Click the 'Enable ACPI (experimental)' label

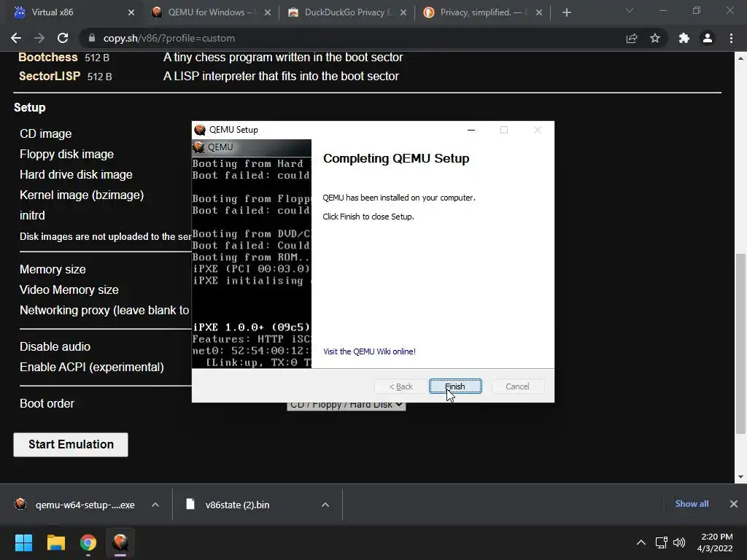point(91,367)
